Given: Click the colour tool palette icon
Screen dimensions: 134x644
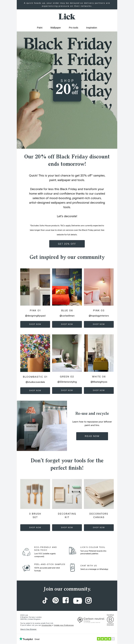Looking at the screenshot, I should (73, 551).
